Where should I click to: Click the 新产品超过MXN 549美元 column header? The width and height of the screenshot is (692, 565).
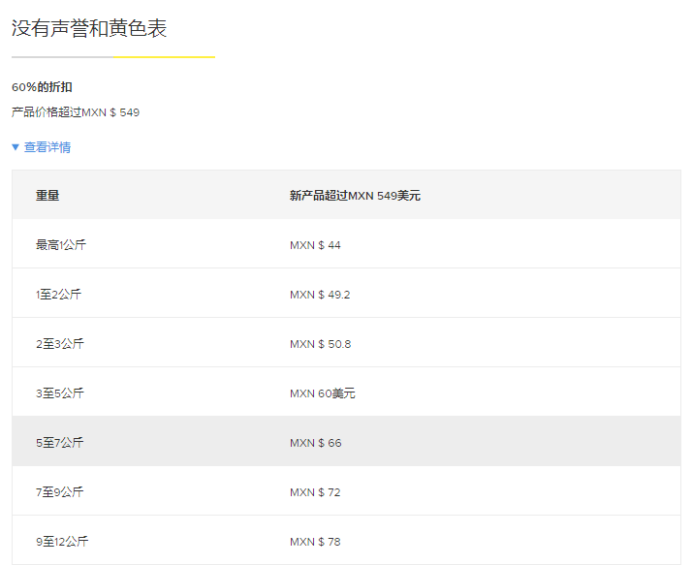tap(355, 195)
